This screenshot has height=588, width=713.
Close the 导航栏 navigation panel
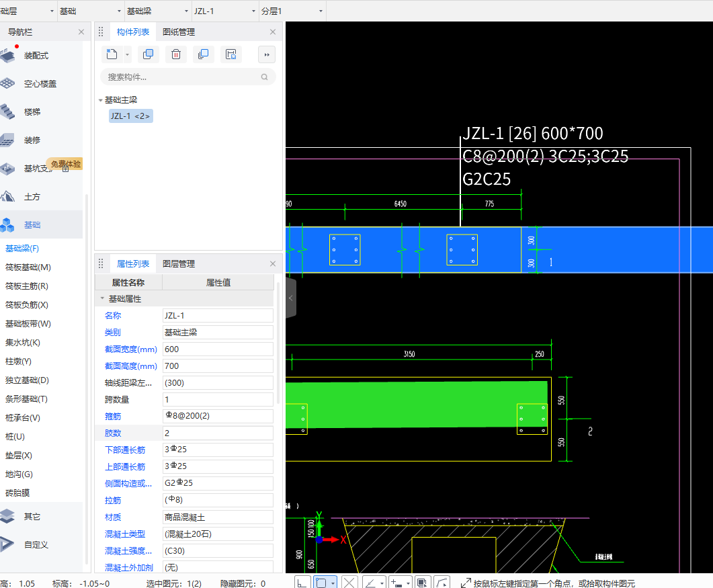pyautogui.click(x=81, y=32)
